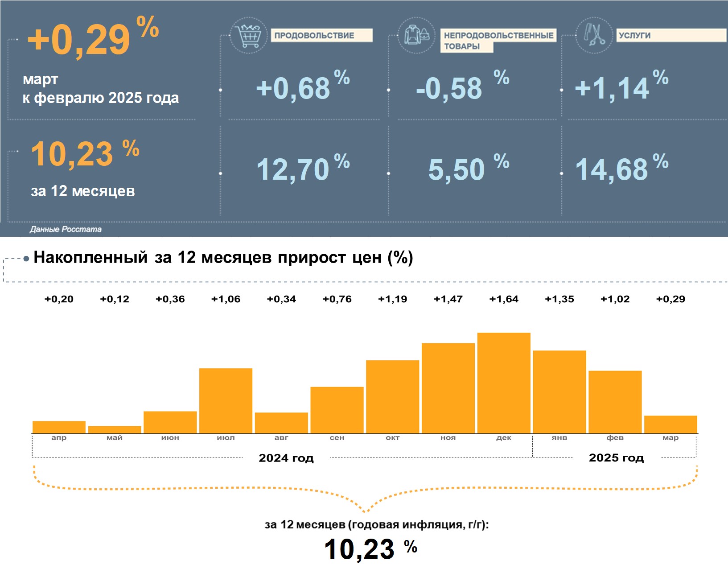This screenshot has height=573, width=728.
Task: Click the black 10,23 % total at bottom
Action: (371, 548)
